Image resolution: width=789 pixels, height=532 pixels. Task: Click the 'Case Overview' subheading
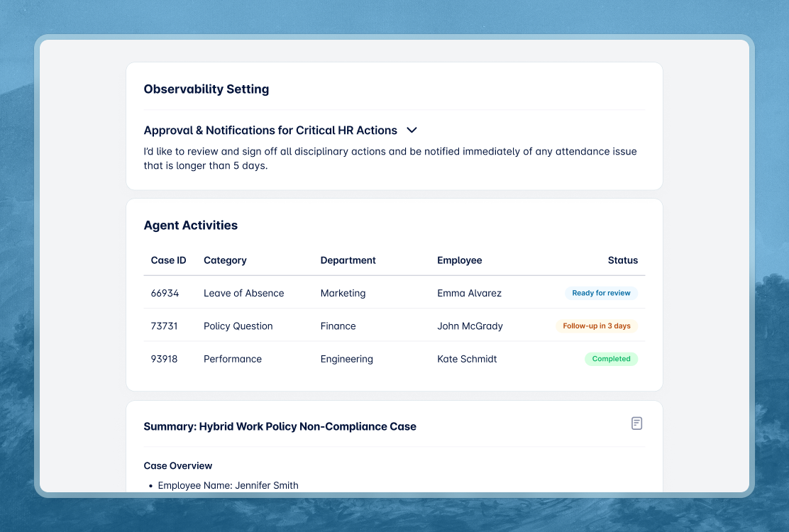point(177,465)
